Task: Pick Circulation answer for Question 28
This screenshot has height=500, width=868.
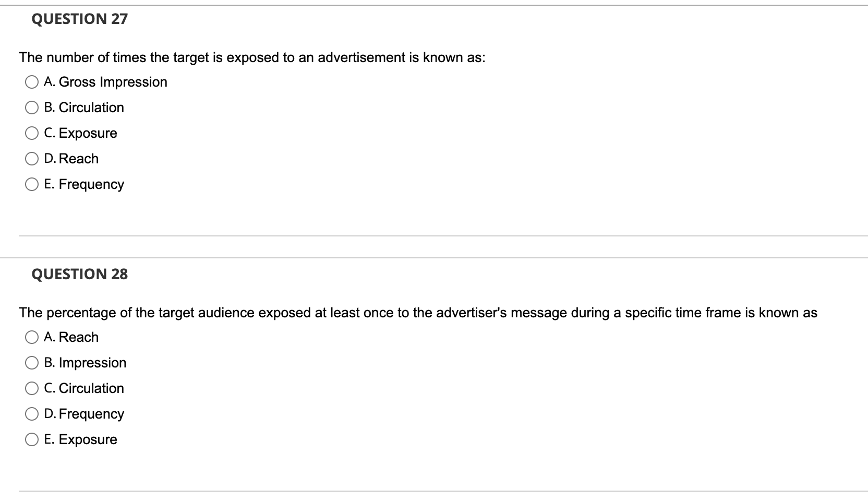Action: click(x=32, y=389)
